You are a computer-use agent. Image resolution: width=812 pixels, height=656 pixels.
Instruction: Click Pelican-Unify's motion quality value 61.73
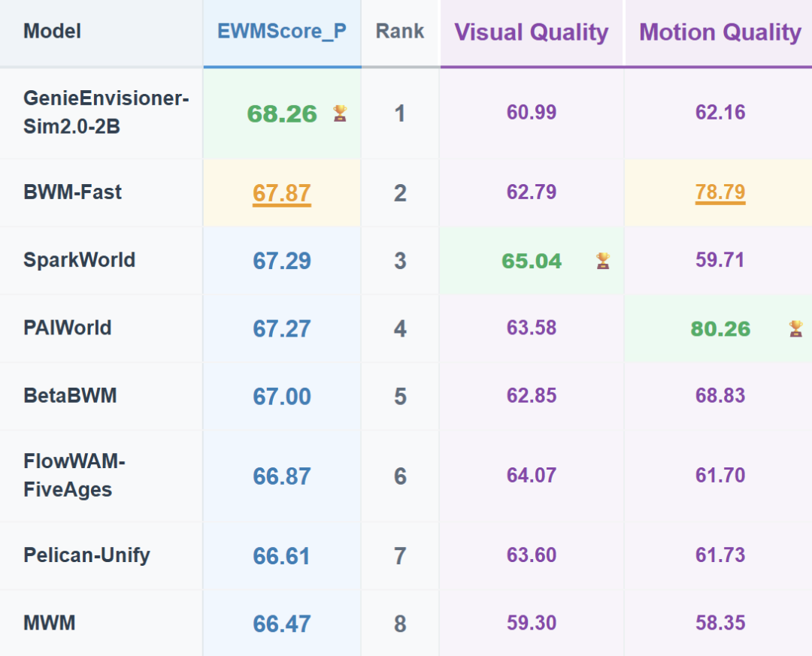720,555
